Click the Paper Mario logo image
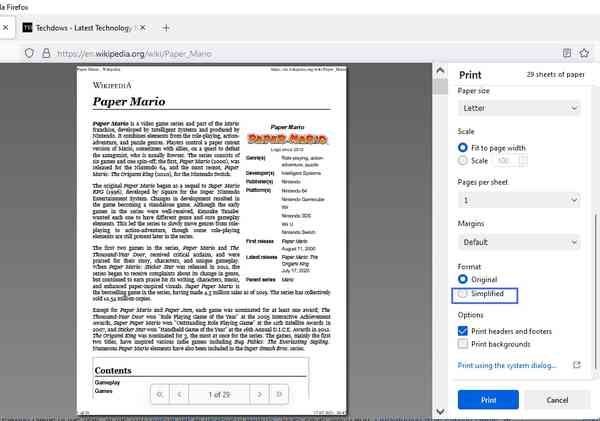The width and height of the screenshot is (600, 421). [x=287, y=139]
